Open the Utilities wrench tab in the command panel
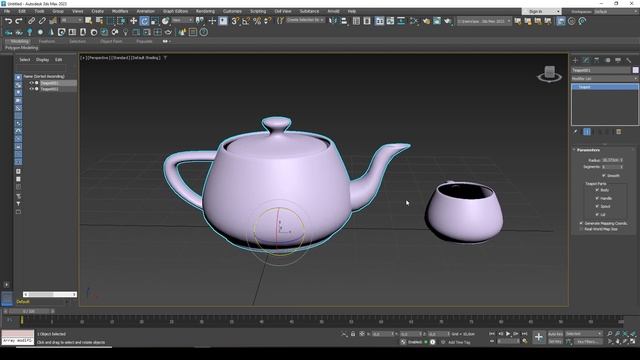 point(629,60)
